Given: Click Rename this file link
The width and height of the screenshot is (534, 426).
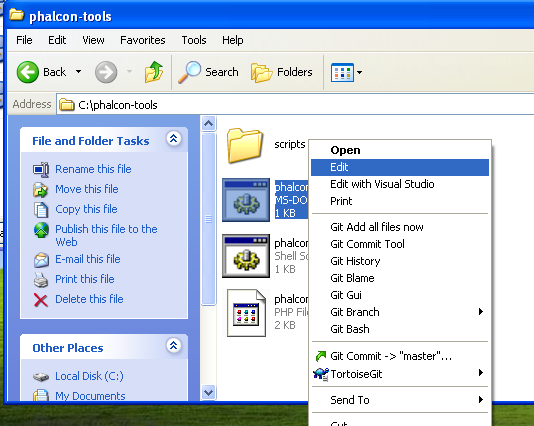Looking at the screenshot, I should pyautogui.click(x=93, y=169).
